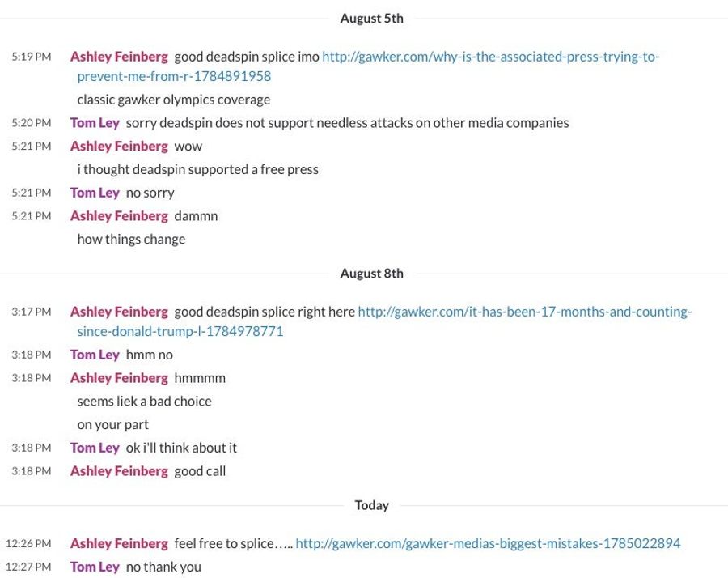Open the gawker-medias-biggest-mistakes link
The height and width of the screenshot is (578, 728).
point(488,544)
